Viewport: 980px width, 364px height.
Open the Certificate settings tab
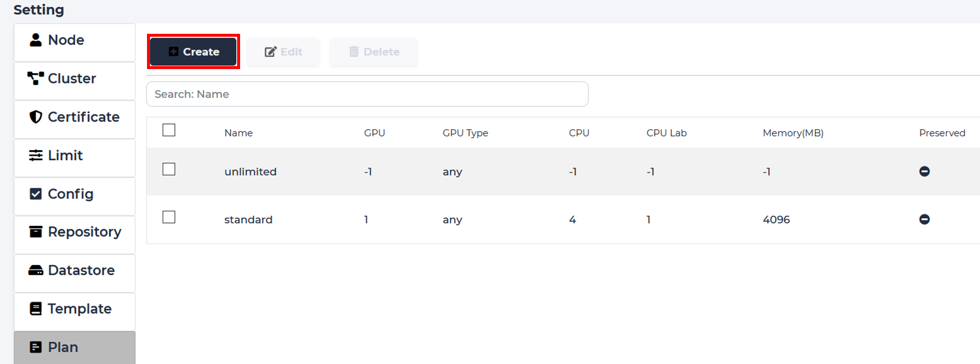74,119
